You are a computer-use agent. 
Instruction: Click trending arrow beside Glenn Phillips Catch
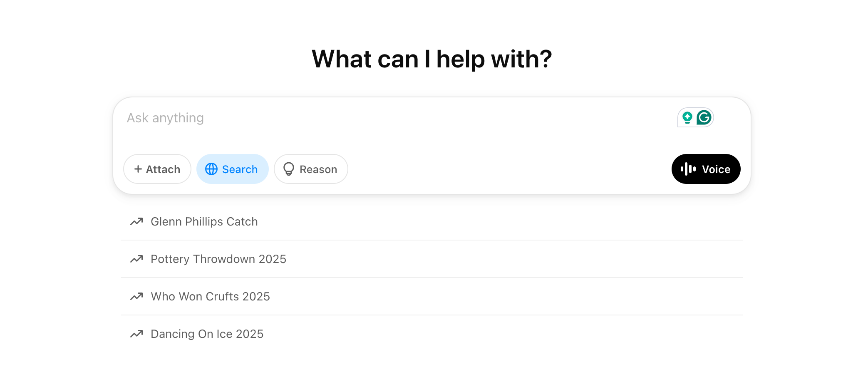136,222
